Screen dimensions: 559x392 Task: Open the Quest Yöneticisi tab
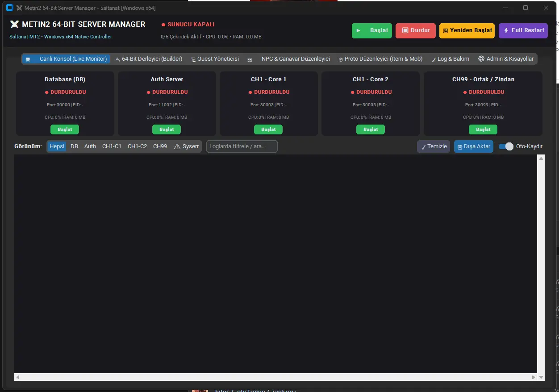click(x=215, y=59)
